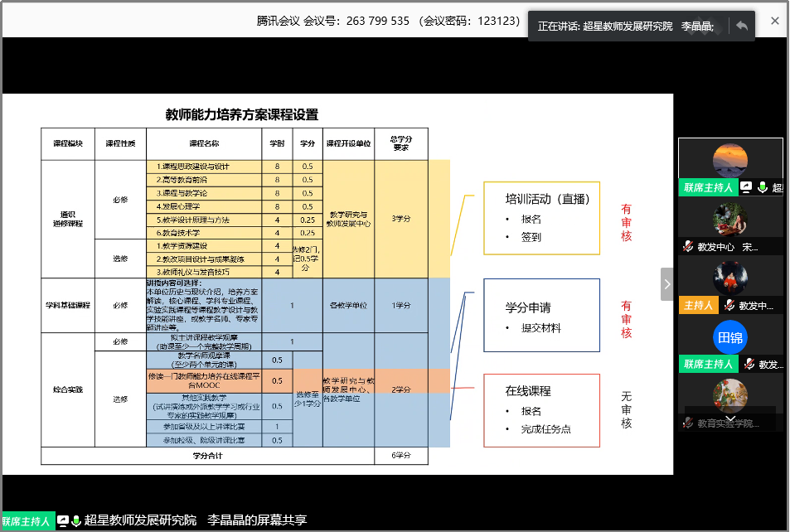
Task: Click the 学科基础课程 module cell
Action: pos(68,305)
